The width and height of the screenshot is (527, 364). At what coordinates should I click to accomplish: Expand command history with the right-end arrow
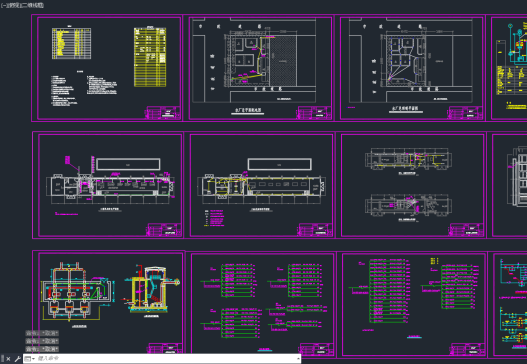298,359
